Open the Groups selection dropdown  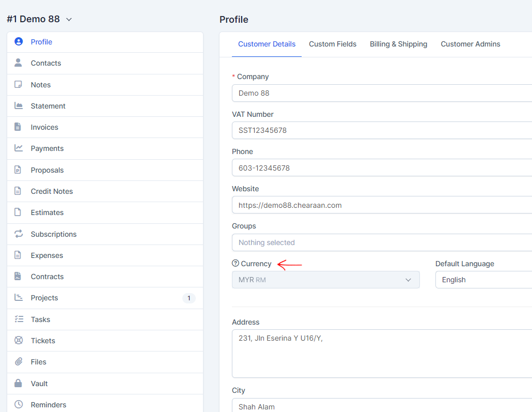tap(382, 242)
